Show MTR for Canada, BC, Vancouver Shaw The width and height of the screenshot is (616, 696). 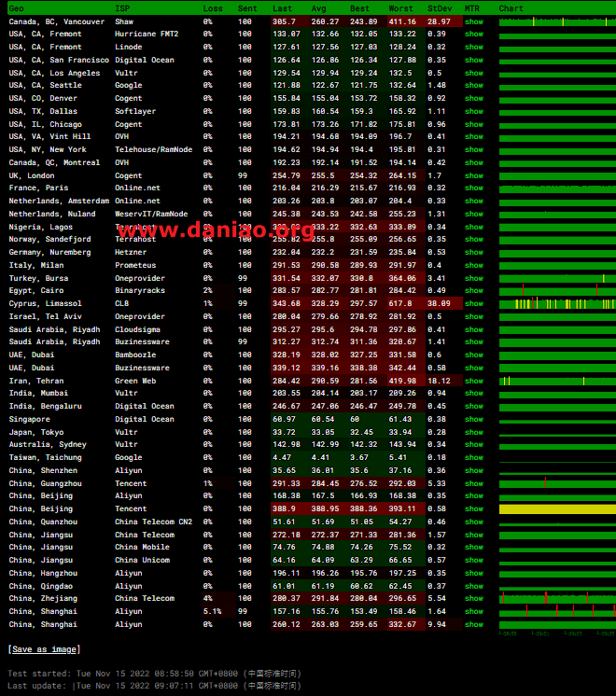[x=474, y=21]
